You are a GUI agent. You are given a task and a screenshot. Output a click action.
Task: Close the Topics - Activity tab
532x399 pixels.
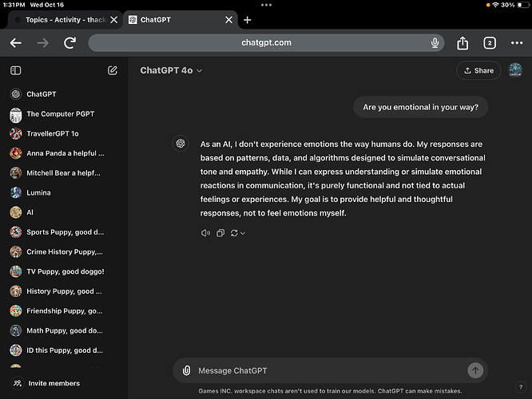tap(114, 20)
